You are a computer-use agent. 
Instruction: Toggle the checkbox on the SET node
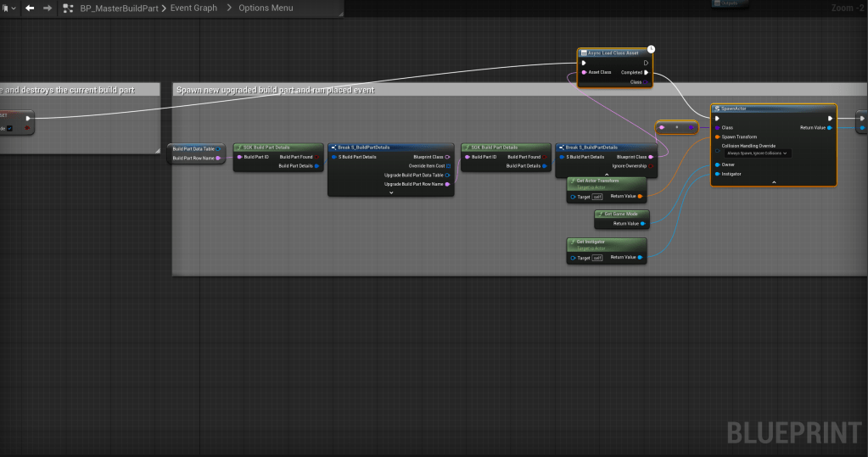click(x=9, y=128)
